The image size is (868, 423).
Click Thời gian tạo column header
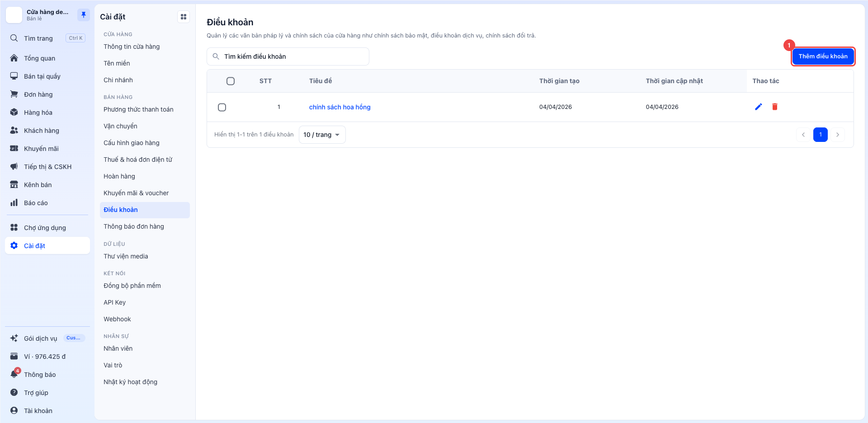(x=559, y=81)
